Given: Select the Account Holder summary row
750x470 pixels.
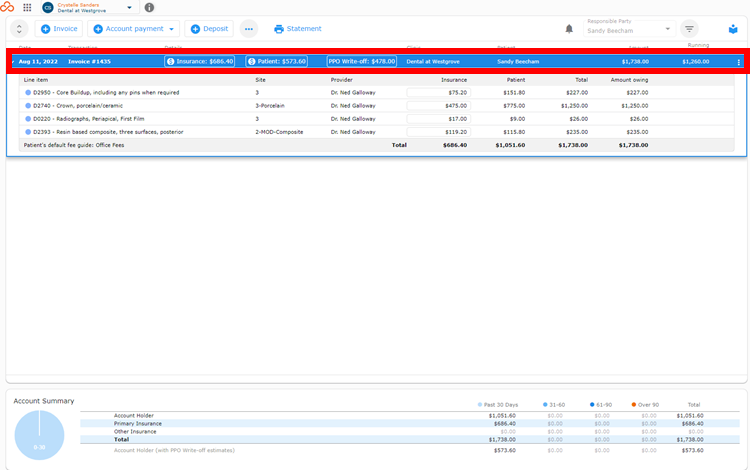Looking at the screenshot, I should click(x=409, y=415).
